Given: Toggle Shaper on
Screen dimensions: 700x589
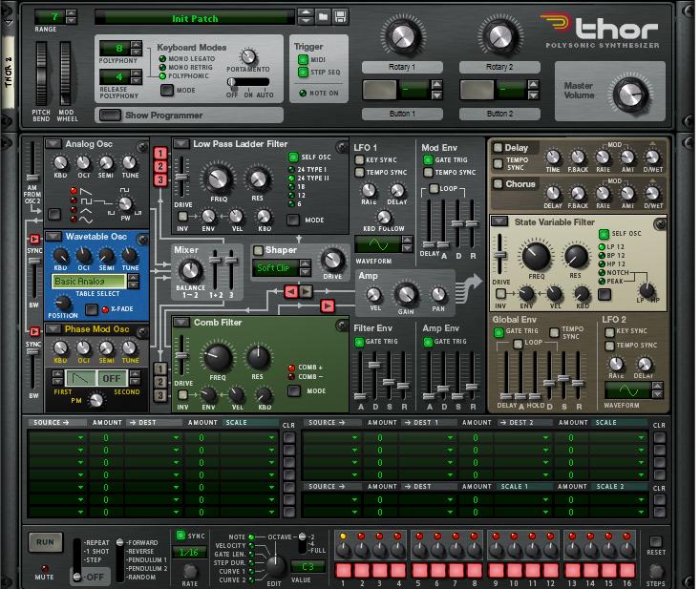Looking at the screenshot, I should coord(258,250).
